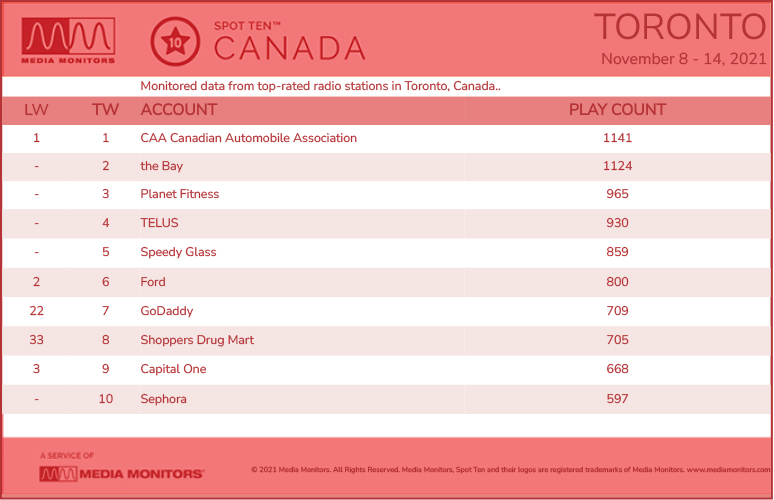774x500 pixels.
Task: Click the Media Monitors waveform logo
Action: tap(68, 40)
